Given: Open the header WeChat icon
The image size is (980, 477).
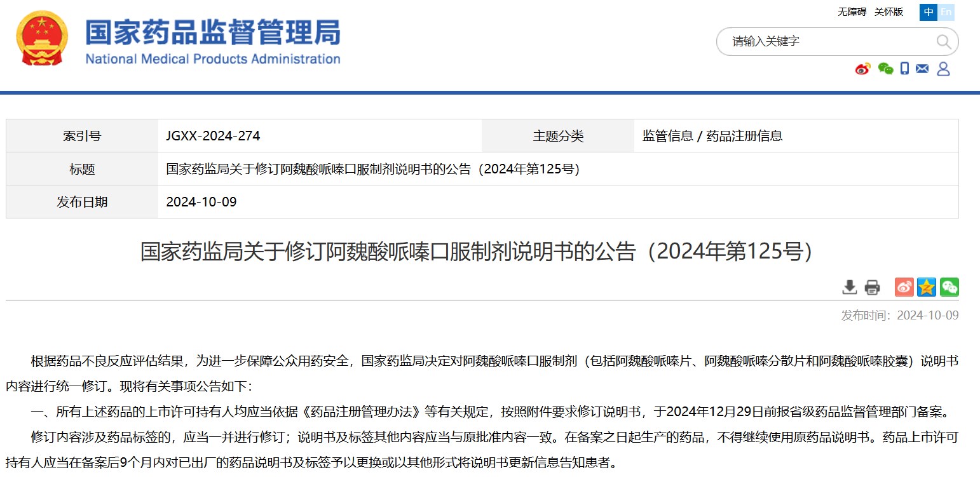Looking at the screenshot, I should click(885, 69).
